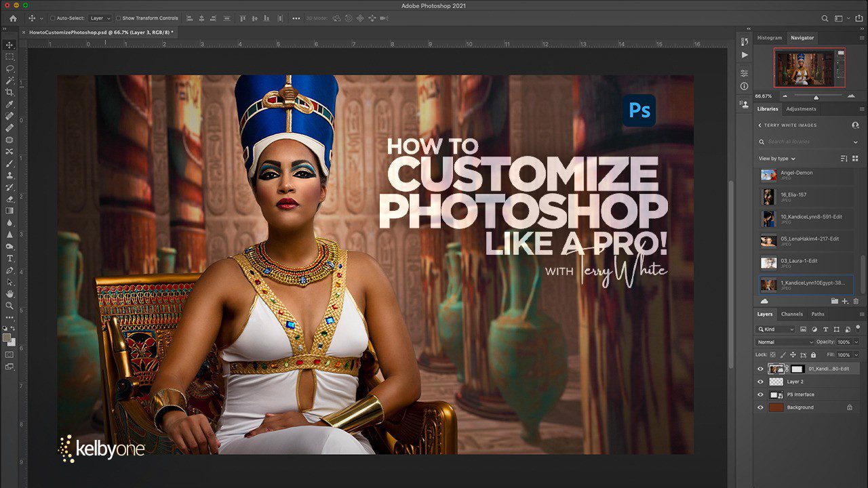Image resolution: width=868 pixels, height=488 pixels.
Task: Open the History panel icon
Action: tap(745, 41)
